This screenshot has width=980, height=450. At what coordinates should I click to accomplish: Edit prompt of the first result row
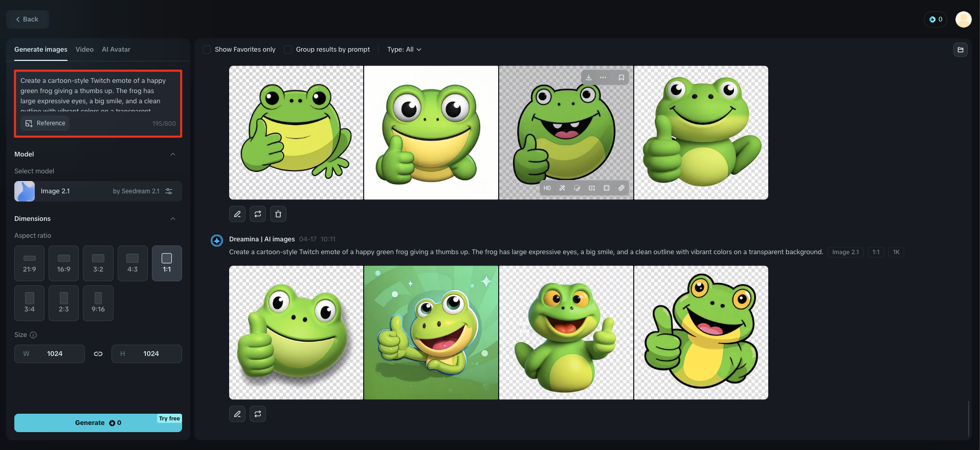tap(237, 214)
